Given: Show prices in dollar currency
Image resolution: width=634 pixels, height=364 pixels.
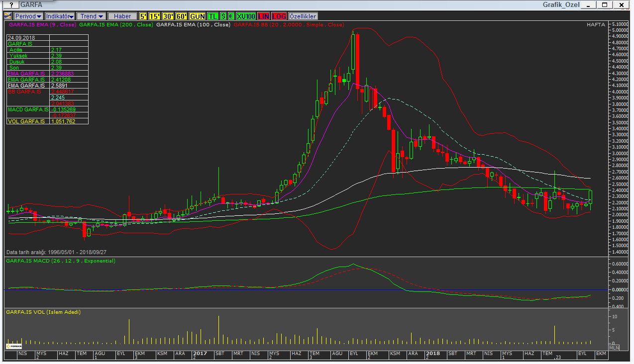Looking at the screenshot, I should 223,16.
